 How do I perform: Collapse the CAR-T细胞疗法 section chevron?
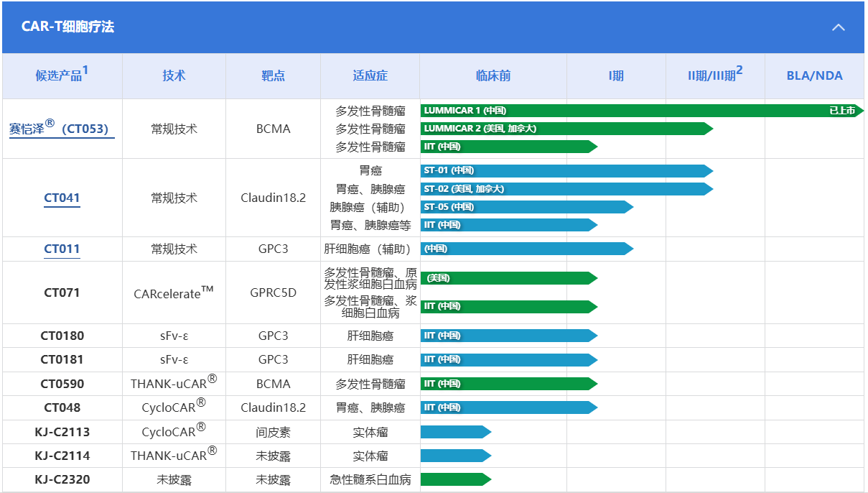[x=838, y=27]
